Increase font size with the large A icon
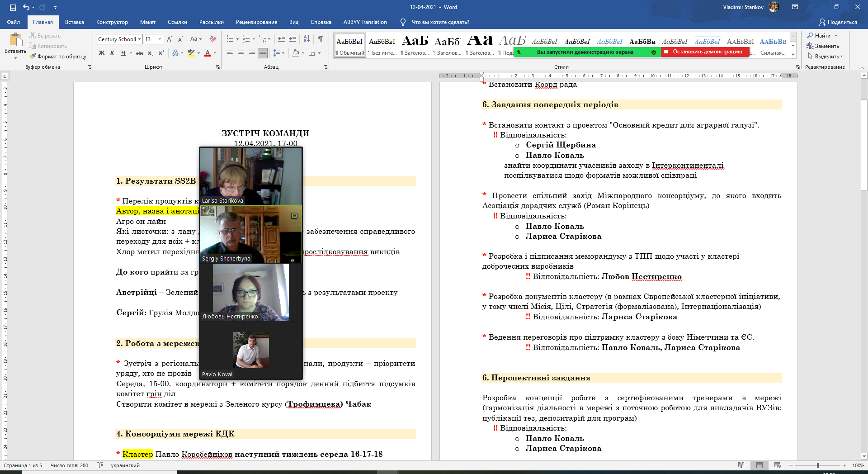 coord(170,39)
